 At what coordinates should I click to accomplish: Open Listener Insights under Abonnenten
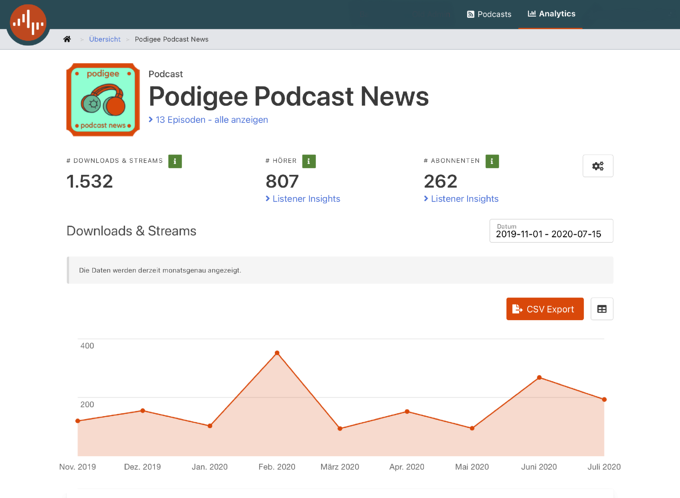(x=461, y=199)
